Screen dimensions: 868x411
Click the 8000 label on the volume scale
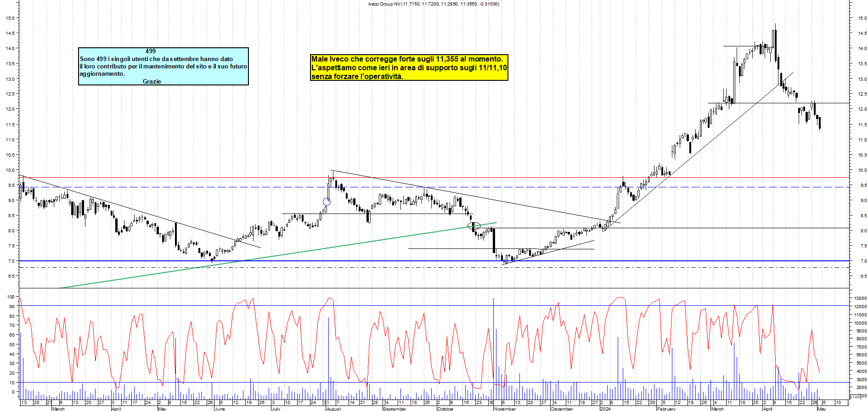861,339
